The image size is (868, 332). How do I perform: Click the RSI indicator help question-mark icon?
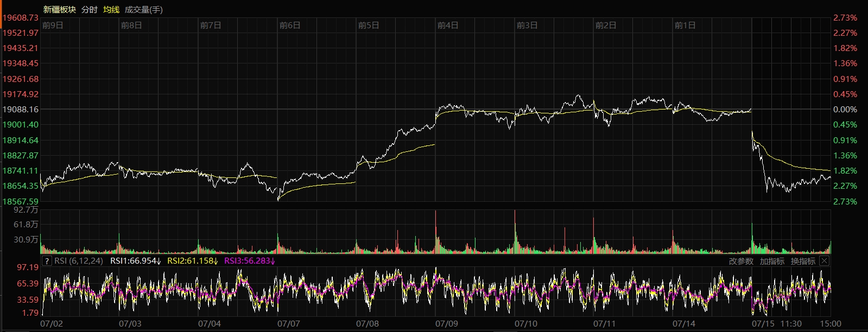tap(47, 261)
